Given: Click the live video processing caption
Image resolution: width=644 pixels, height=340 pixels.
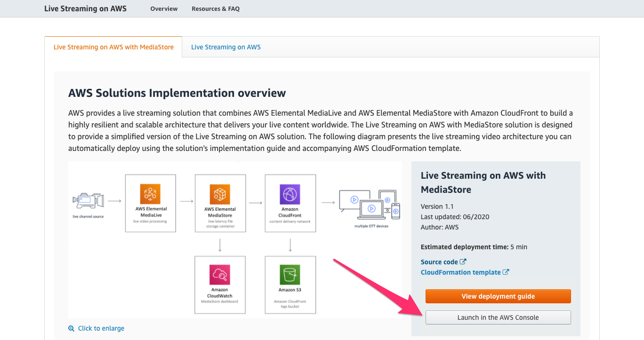Looking at the screenshot, I should (x=151, y=221).
